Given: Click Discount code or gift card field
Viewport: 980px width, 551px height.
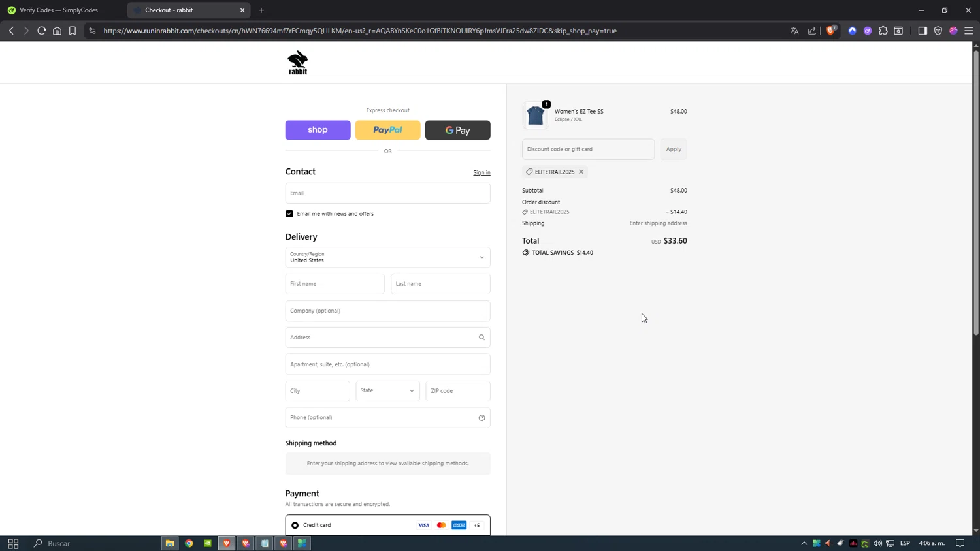Looking at the screenshot, I should point(588,149).
